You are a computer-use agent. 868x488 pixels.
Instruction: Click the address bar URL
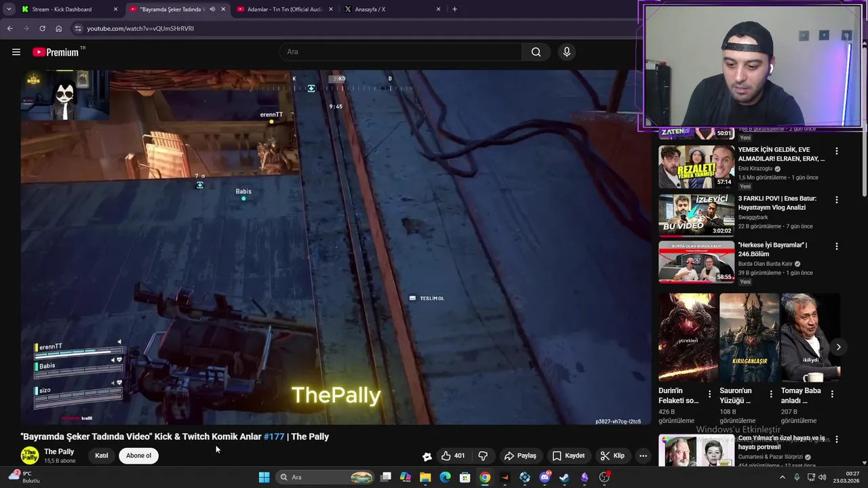coord(140,28)
